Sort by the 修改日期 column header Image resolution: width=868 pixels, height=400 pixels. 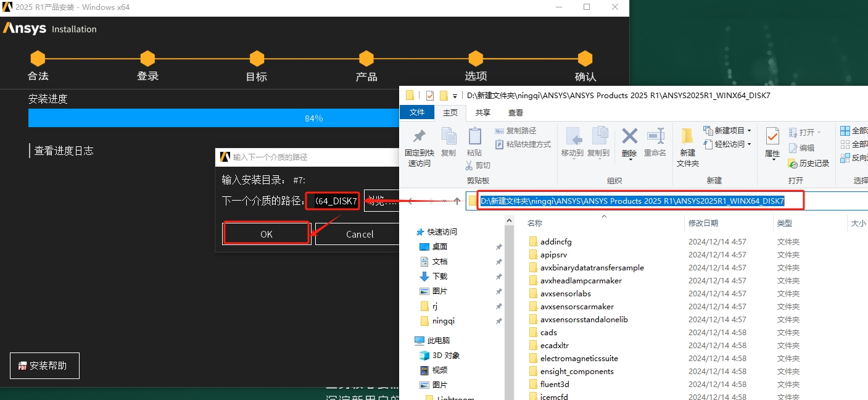click(x=703, y=223)
